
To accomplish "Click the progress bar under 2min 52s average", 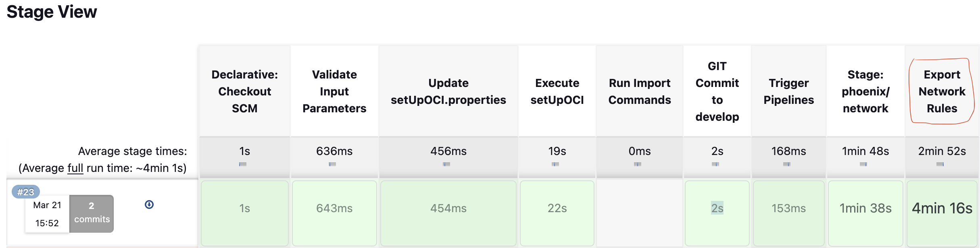I will click(940, 164).
